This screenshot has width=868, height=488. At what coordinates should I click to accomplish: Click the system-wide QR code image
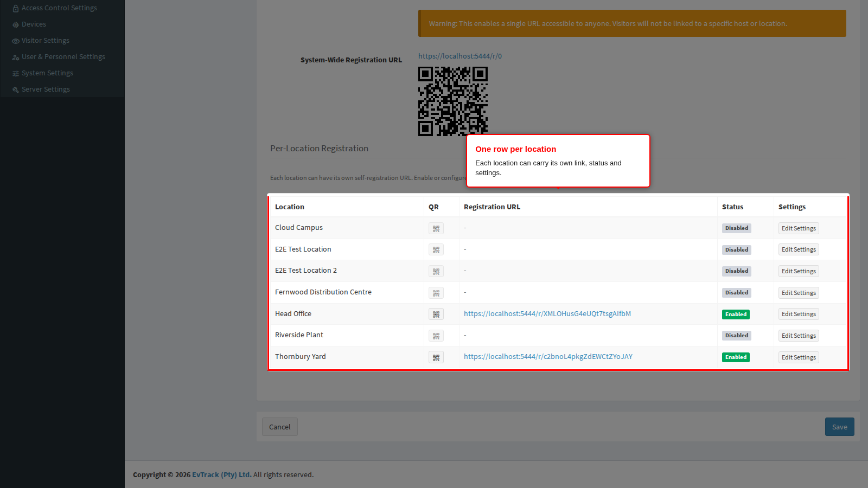pyautogui.click(x=453, y=101)
